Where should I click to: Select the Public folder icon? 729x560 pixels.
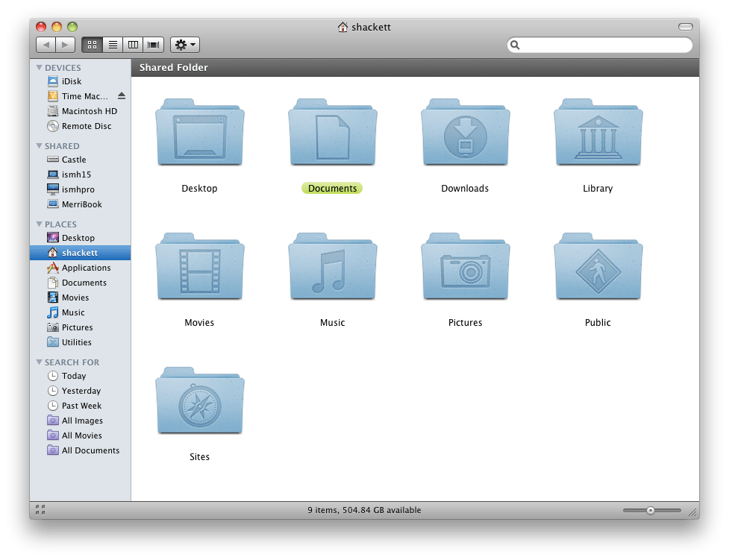point(598,267)
